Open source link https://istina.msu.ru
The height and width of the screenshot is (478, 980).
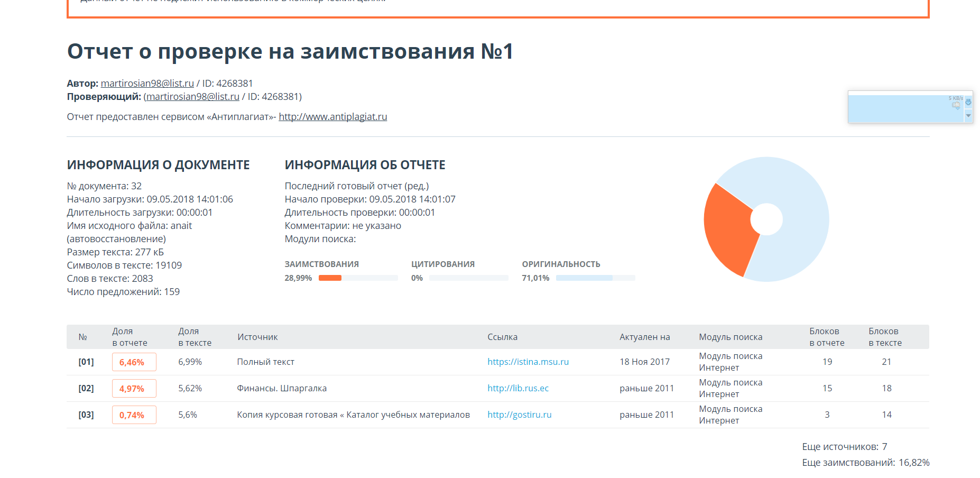pyautogui.click(x=528, y=362)
